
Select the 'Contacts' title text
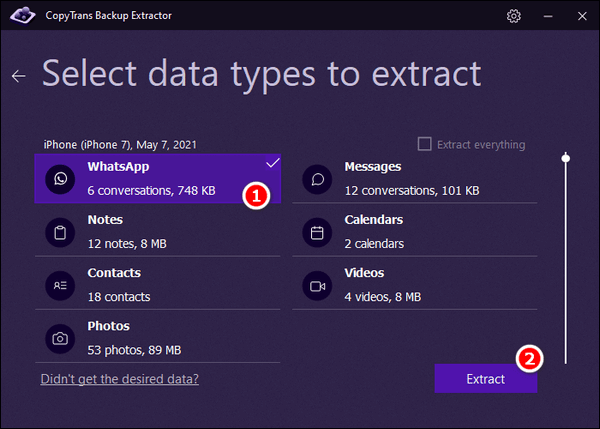(114, 273)
